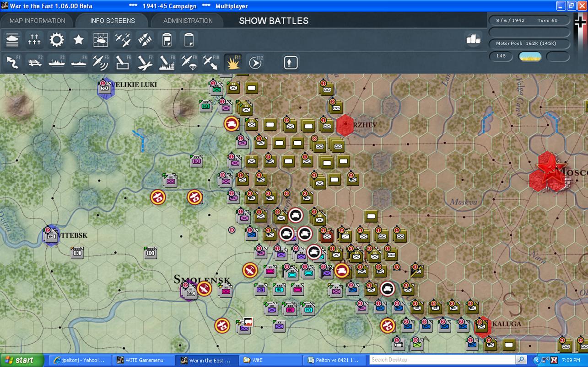588x367 pixels.
Task: Open the bar chart statistics icon
Action: [x=473, y=40]
